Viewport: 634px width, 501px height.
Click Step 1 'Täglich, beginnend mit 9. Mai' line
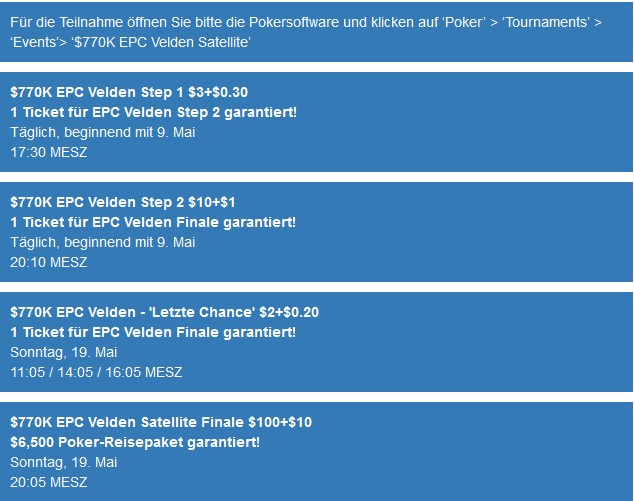[103, 132]
